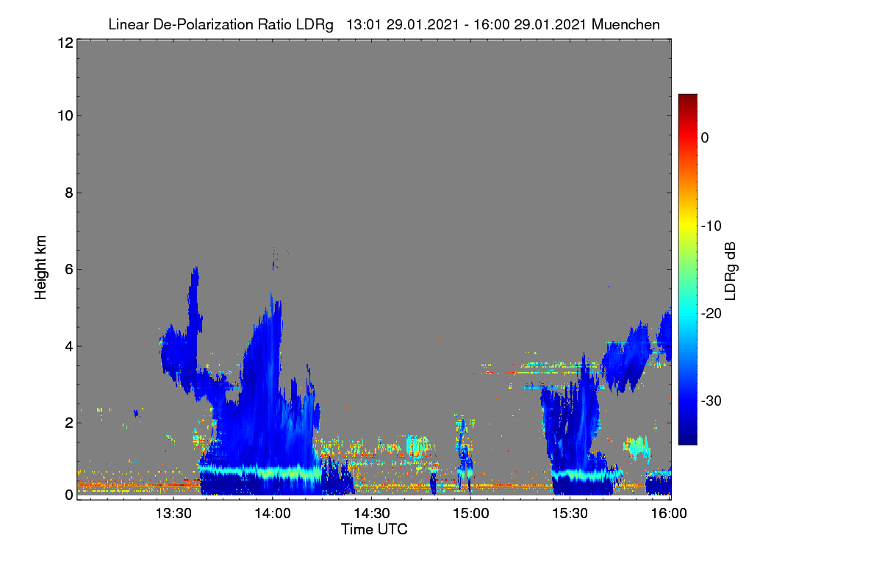Click the '14:30' time tick label
The width and height of the screenshot is (882, 588).
371,514
